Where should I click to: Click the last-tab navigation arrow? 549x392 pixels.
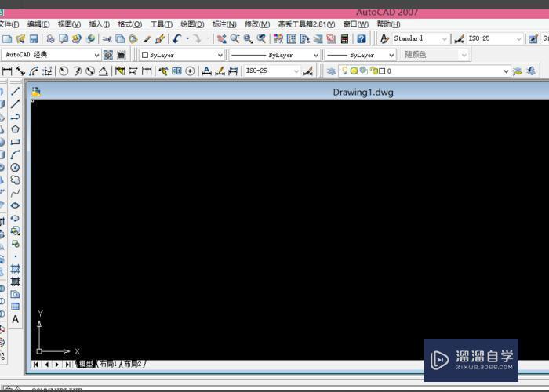pyautogui.click(x=68, y=365)
